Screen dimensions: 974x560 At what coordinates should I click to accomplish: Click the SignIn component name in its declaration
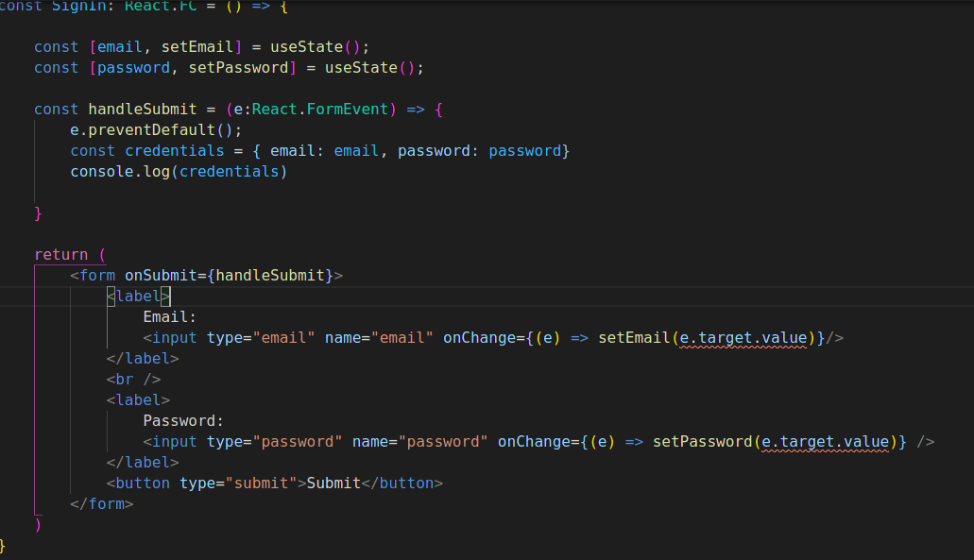pyautogui.click(x=79, y=6)
